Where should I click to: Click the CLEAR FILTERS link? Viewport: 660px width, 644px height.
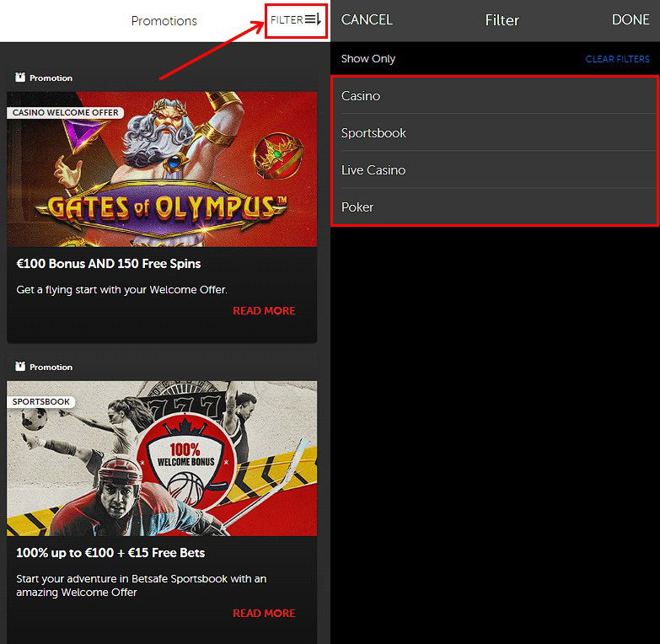click(x=617, y=60)
